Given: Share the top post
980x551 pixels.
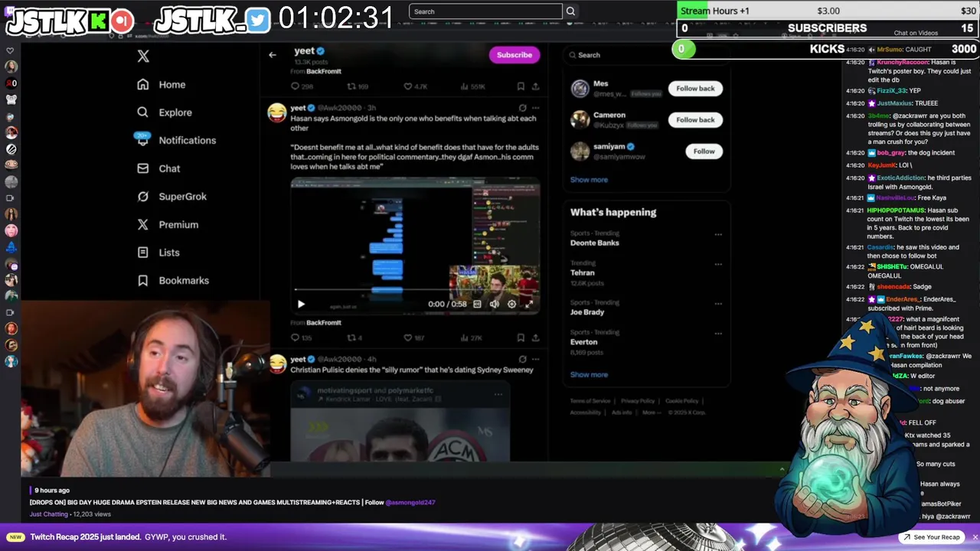Looking at the screenshot, I should (x=535, y=87).
